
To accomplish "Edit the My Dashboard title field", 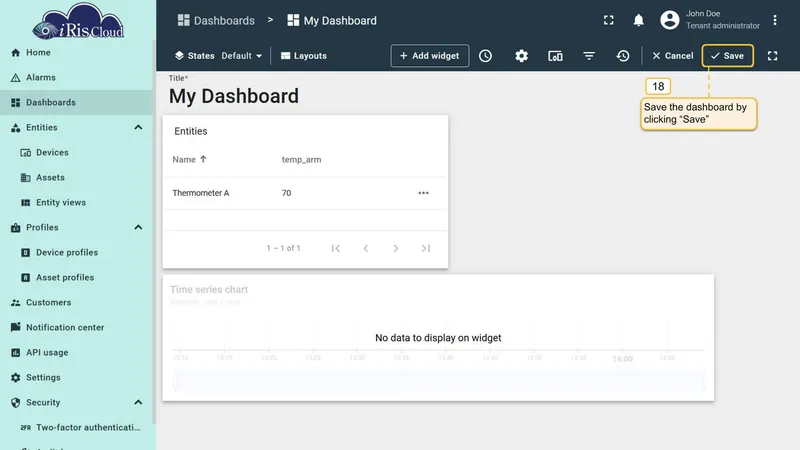I will tap(234, 96).
